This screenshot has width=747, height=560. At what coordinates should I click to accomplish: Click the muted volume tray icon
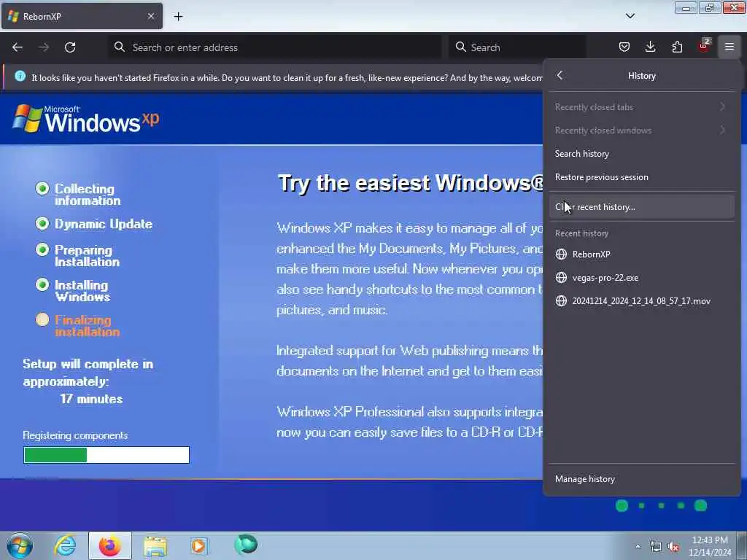(673, 547)
